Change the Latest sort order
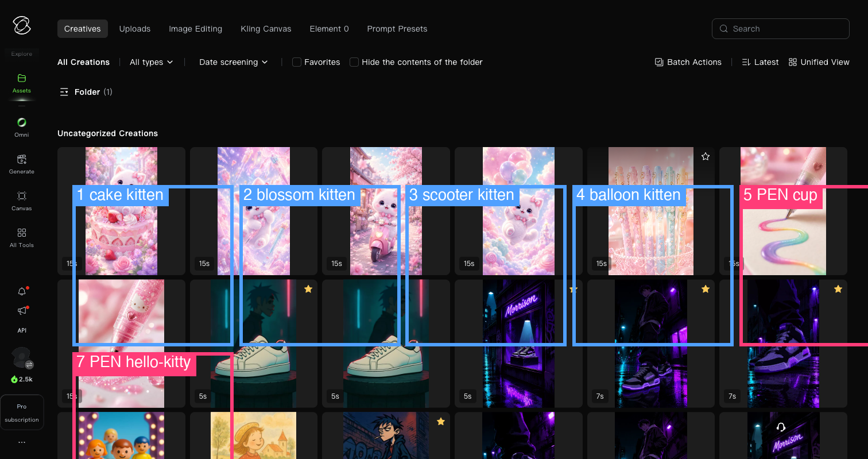The height and width of the screenshot is (459, 868). tap(760, 62)
